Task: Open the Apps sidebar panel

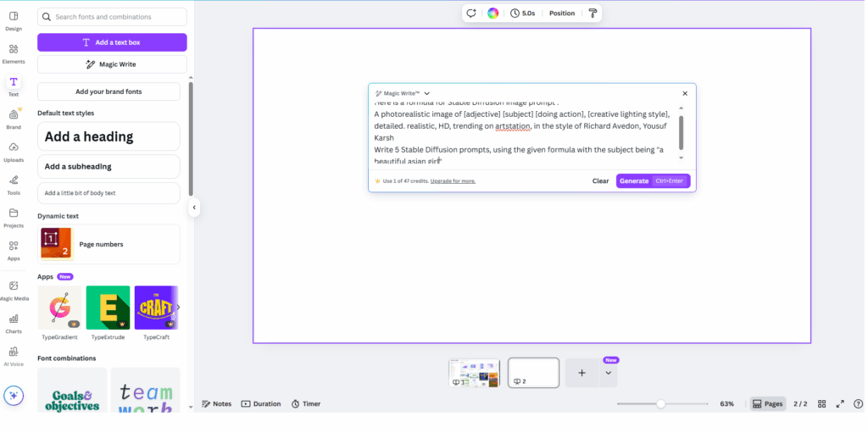Action: (14, 250)
